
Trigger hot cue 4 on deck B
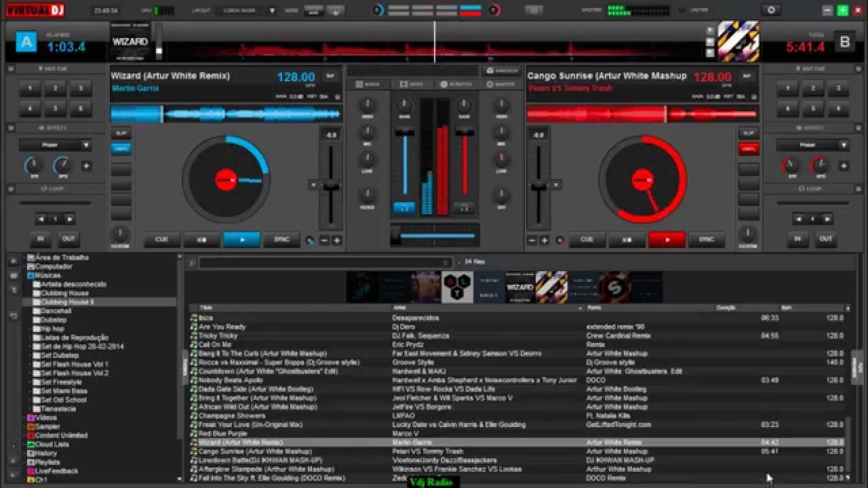point(787,108)
